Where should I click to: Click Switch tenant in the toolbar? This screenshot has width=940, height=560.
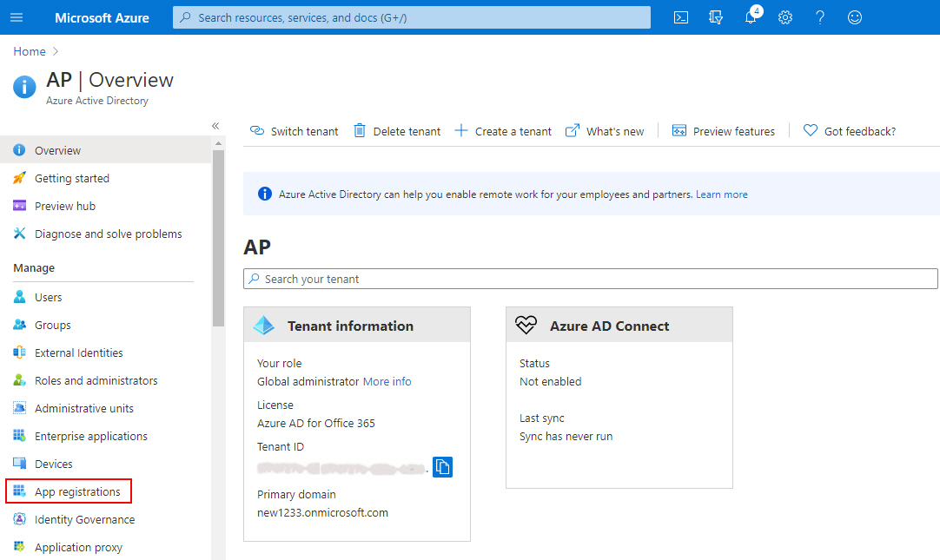(x=294, y=131)
